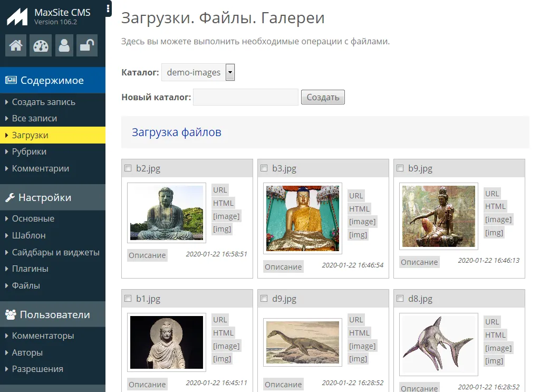540x392 pixels.
Task: Click the user profile icon
Action: click(64, 46)
